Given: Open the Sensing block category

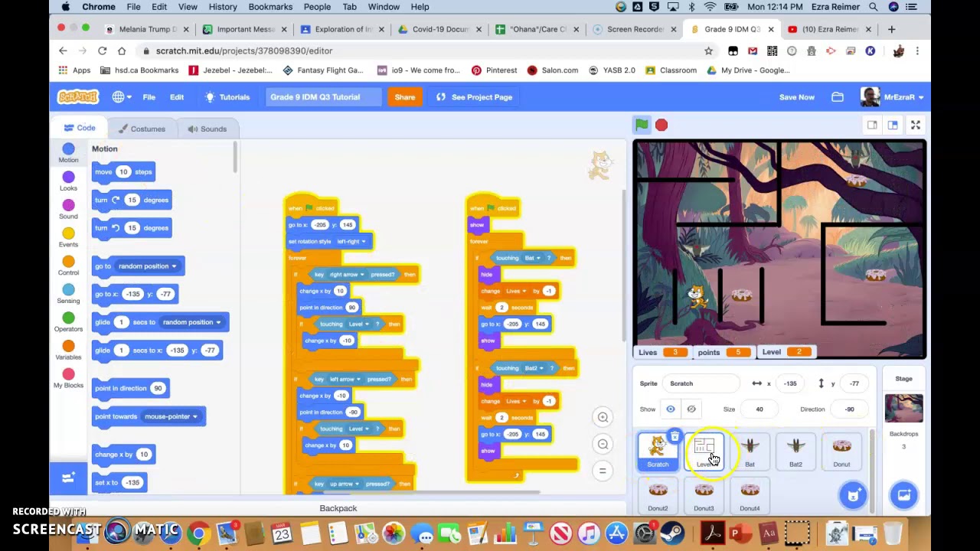Looking at the screenshot, I should click(x=68, y=294).
